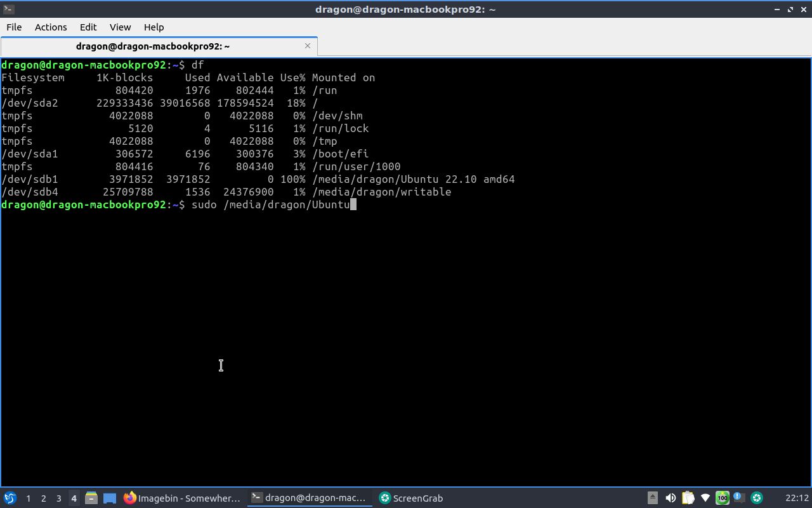Open the volume control tray icon
Viewport: 812px width, 508px height.
point(670,498)
